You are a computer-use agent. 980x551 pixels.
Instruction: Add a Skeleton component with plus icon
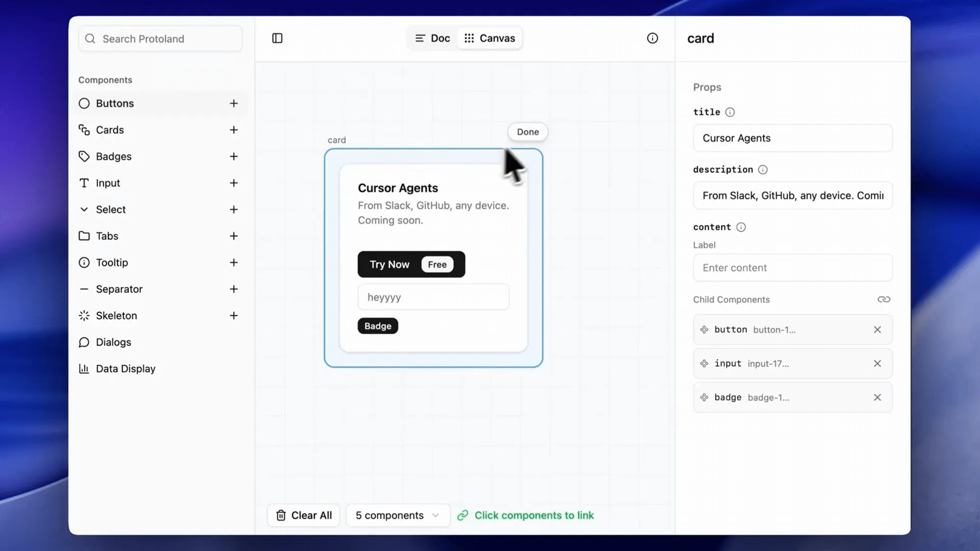(x=234, y=316)
